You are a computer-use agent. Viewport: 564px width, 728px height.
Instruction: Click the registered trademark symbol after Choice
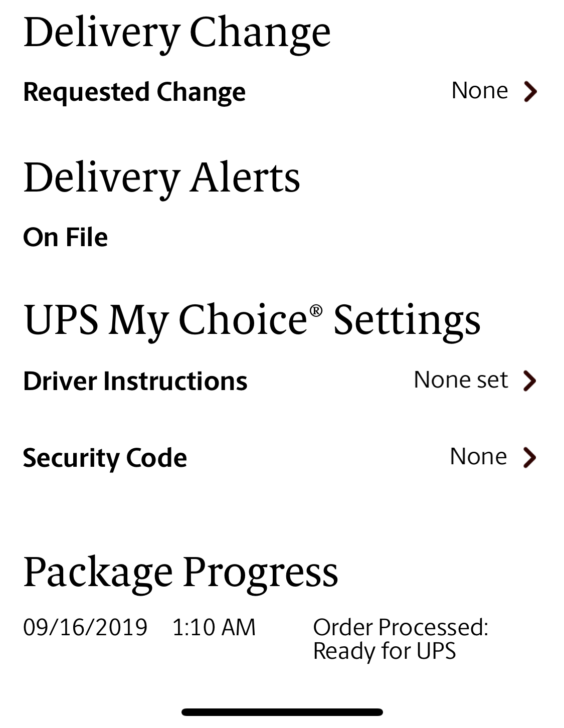coord(316,310)
